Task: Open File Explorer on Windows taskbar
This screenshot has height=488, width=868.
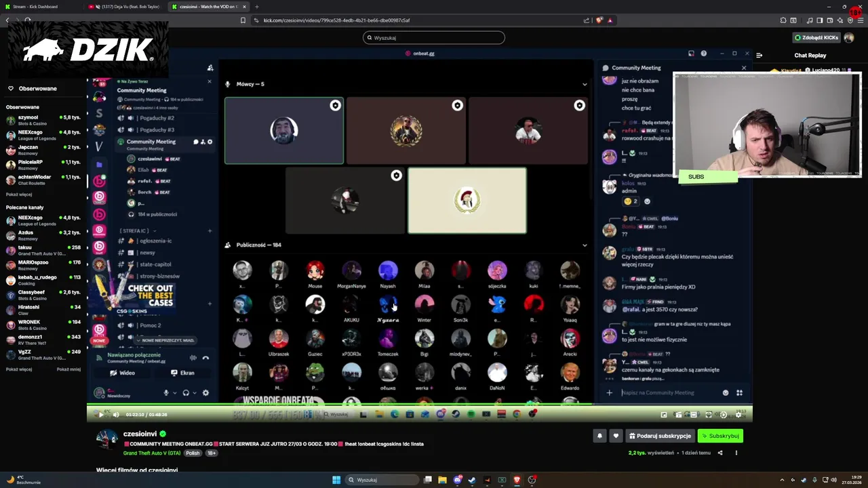Action: [442, 480]
